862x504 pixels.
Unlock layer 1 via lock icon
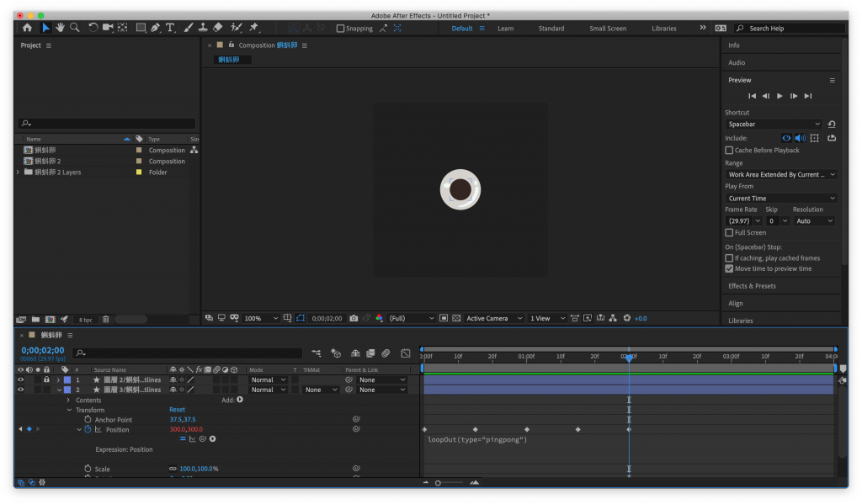47,379
